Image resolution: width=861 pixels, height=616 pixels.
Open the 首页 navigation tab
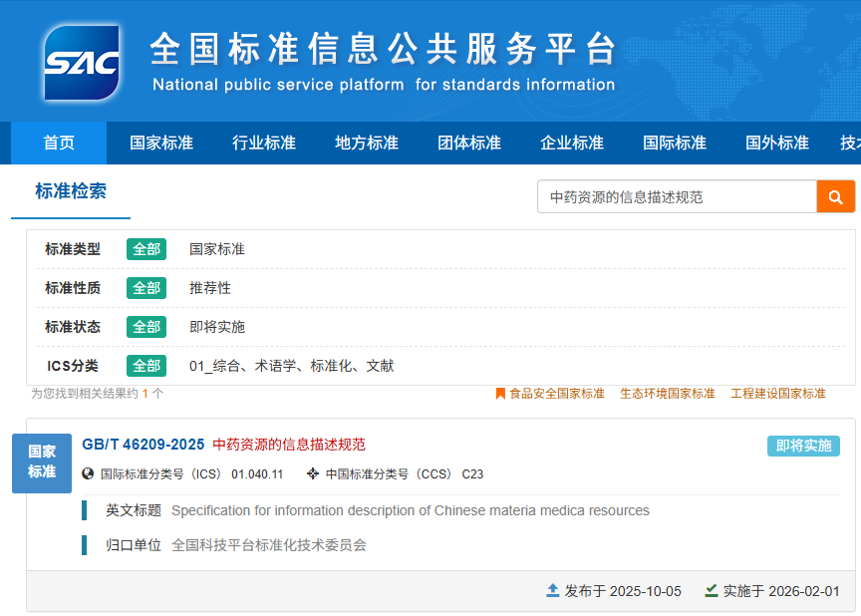(x=59, y=143)
